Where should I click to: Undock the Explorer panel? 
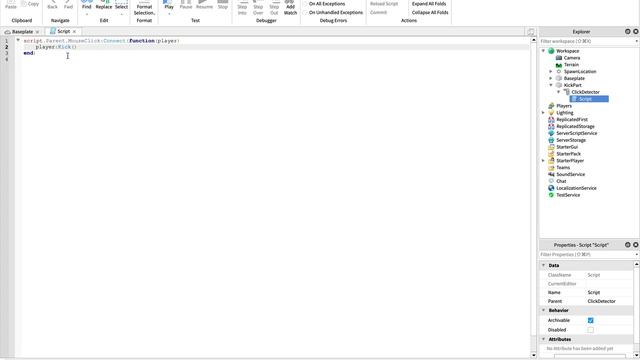[628, 31]
